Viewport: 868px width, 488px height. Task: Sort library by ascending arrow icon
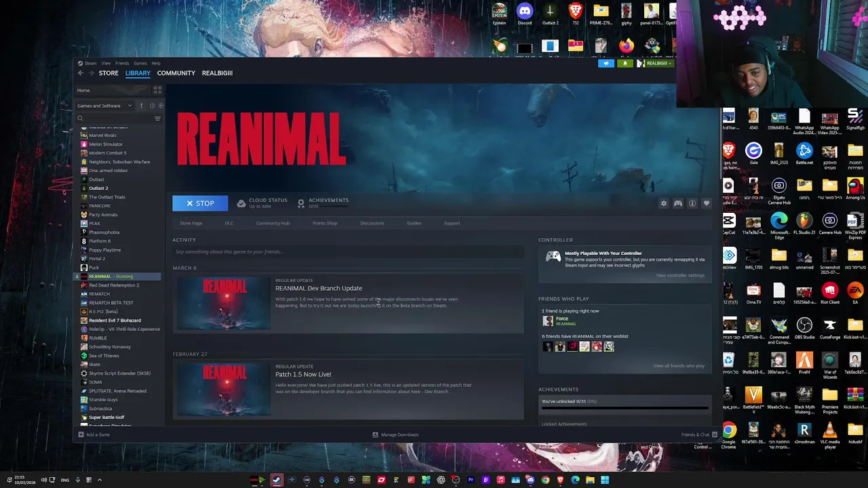[141, 106]
